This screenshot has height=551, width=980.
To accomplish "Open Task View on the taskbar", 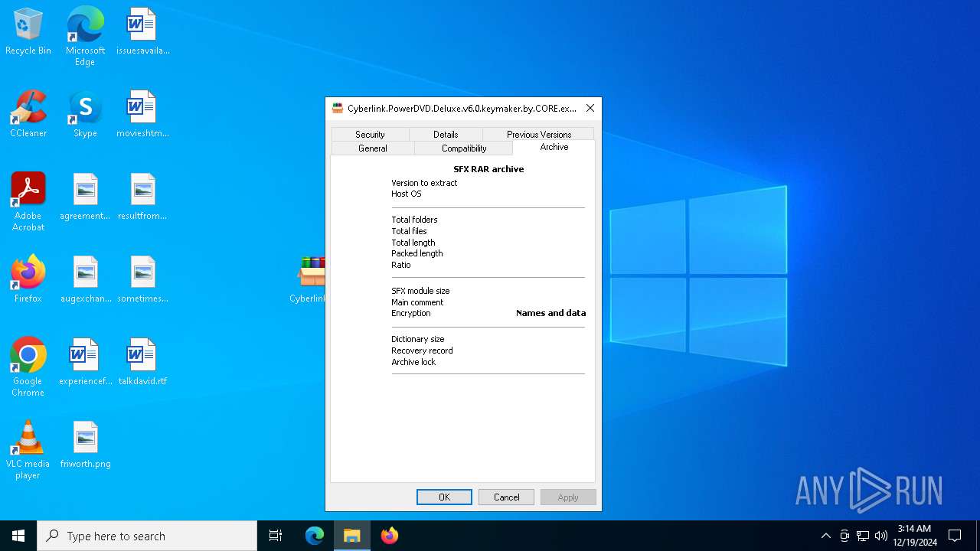I will tap(276, 536).
